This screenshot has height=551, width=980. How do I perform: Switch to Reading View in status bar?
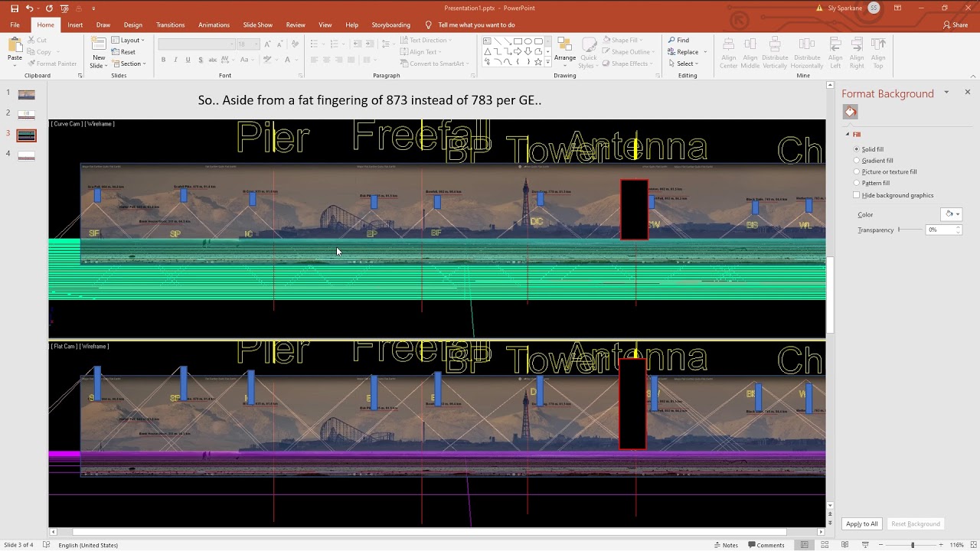pyautogui.click(x=845, y=545)
